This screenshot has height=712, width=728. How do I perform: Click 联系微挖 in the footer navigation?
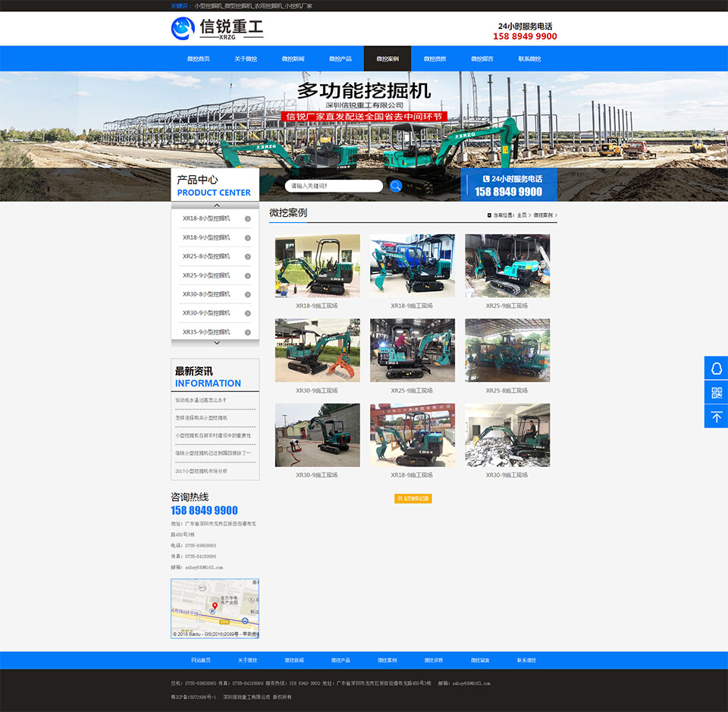(x=526, y=660)
